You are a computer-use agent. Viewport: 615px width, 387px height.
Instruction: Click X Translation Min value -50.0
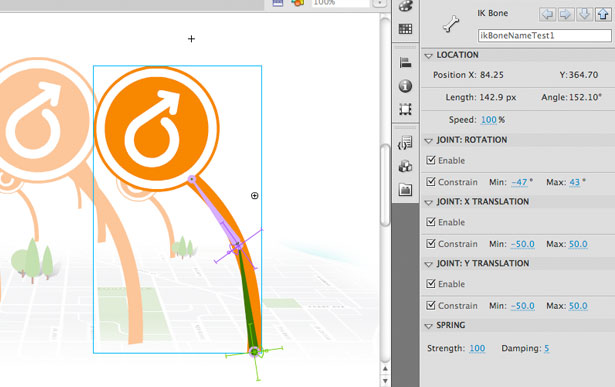[x=523, y=244]
